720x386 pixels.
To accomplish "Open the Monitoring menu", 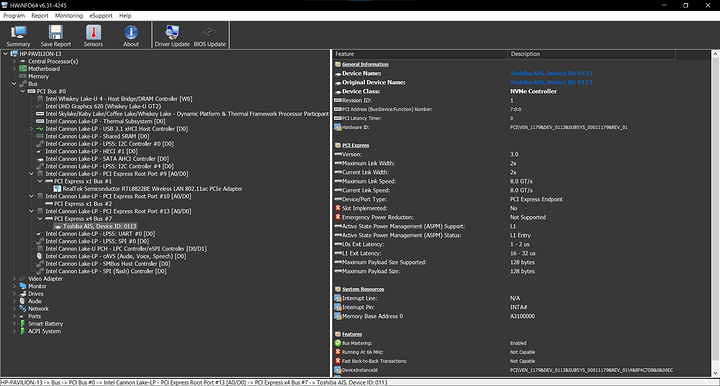I will click(x=69, y=16).
